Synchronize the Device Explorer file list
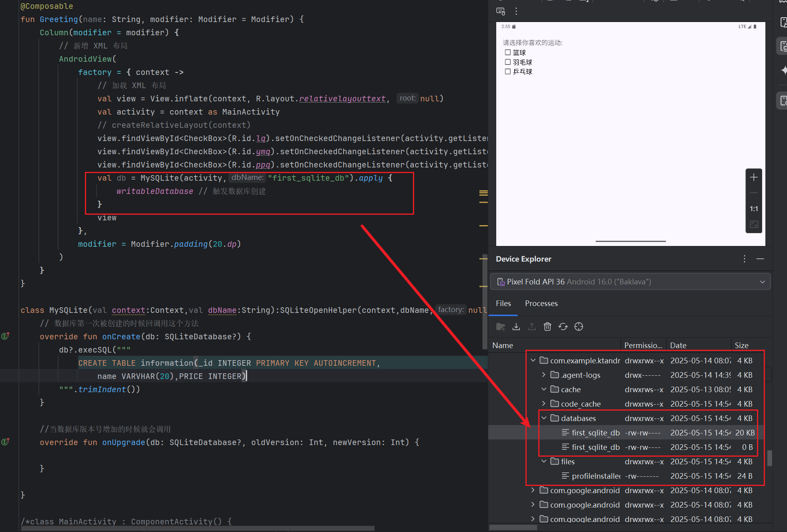The width and height of the screenshot is (787, 532). point(563,327)
